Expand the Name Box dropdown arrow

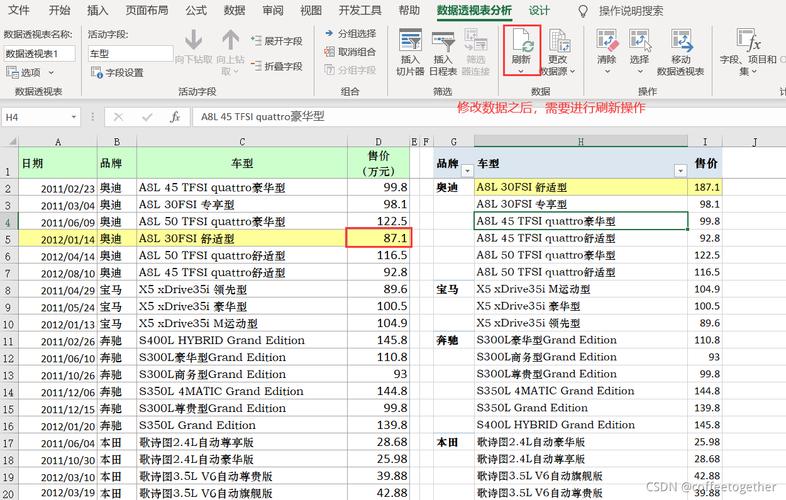74,117
